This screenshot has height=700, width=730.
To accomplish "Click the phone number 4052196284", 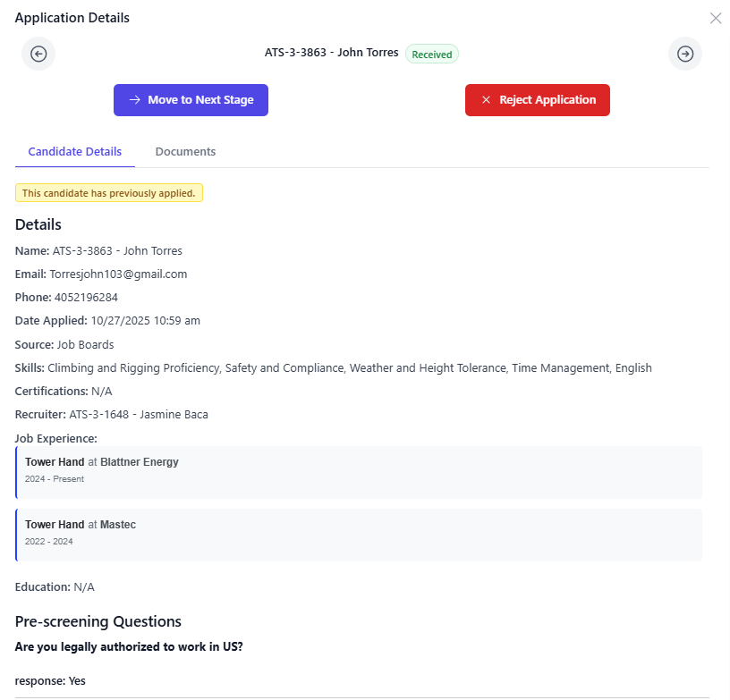I will (86, 298).
